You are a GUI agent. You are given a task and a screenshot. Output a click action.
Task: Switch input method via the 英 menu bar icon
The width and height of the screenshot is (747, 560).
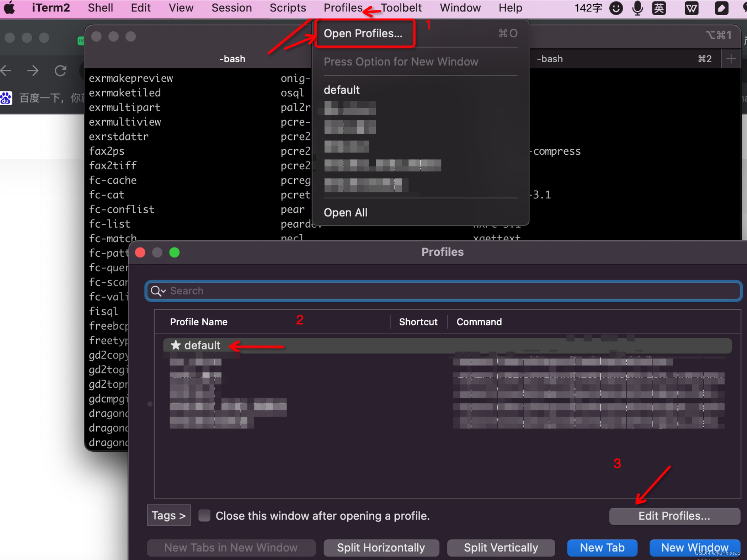point(659,8)
